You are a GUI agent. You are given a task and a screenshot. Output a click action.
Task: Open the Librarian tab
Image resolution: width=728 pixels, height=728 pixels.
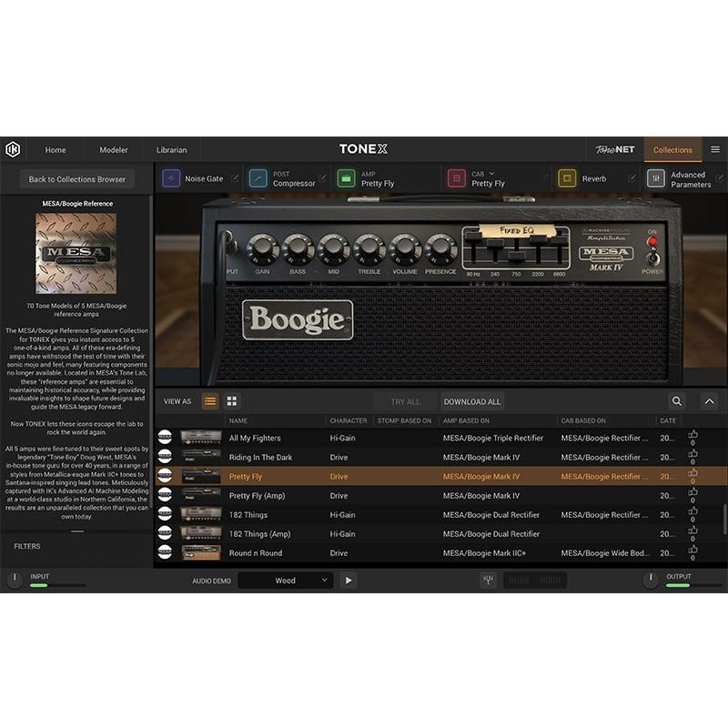point(173,149)
